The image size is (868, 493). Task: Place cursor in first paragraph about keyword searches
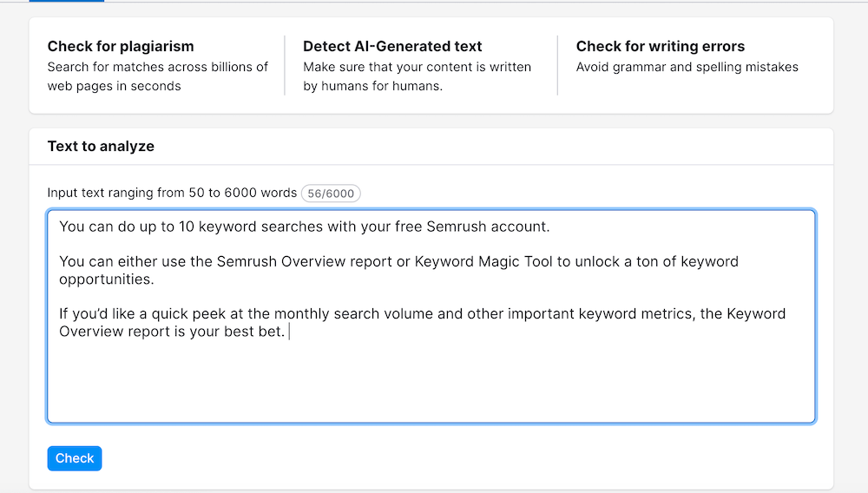click(304, 227)
